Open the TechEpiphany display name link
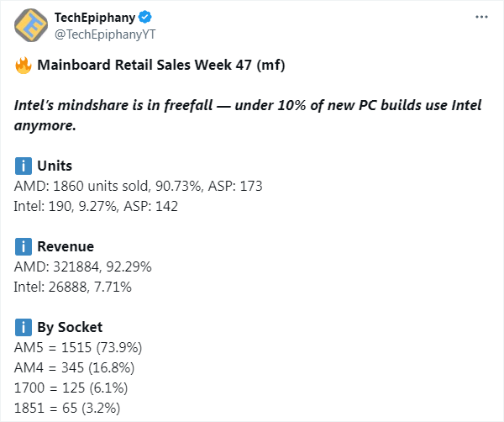The image size is (504, 422). tap(95, 17)
